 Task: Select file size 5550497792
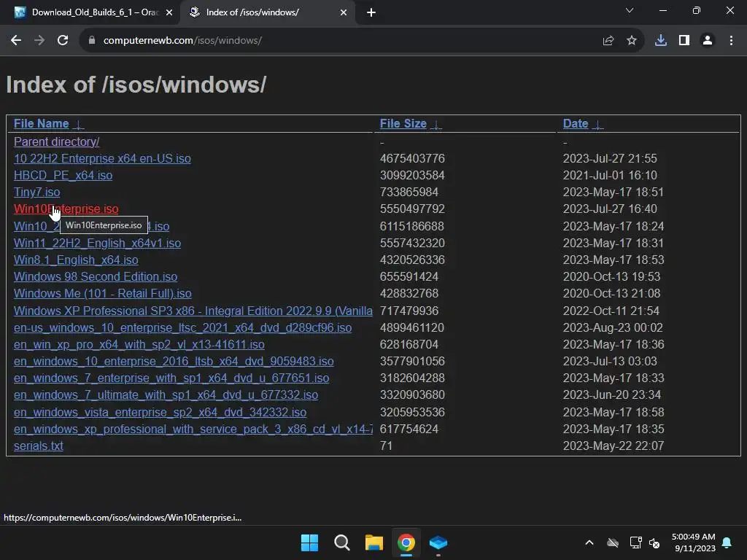(x=412, y=209)
